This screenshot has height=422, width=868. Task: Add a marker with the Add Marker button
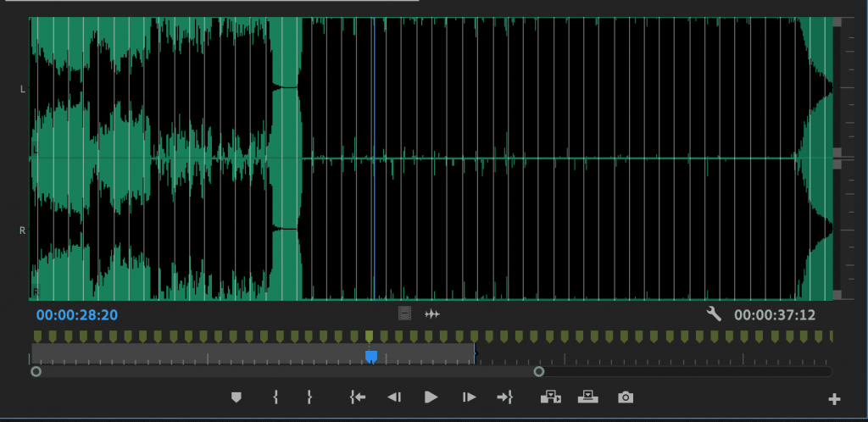[236, 397]
